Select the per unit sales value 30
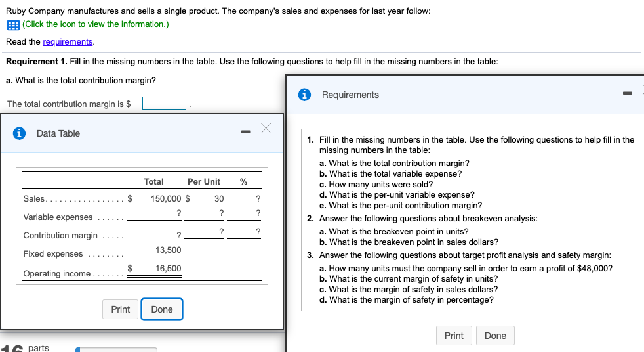 tap(219, 198)
